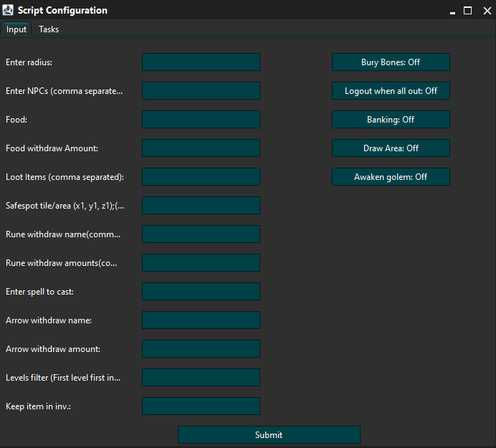Click the 'Arrow withdraw name:' label
This screenshot has height=448, width=496.
pyautogui.click(x=49, y=320)
